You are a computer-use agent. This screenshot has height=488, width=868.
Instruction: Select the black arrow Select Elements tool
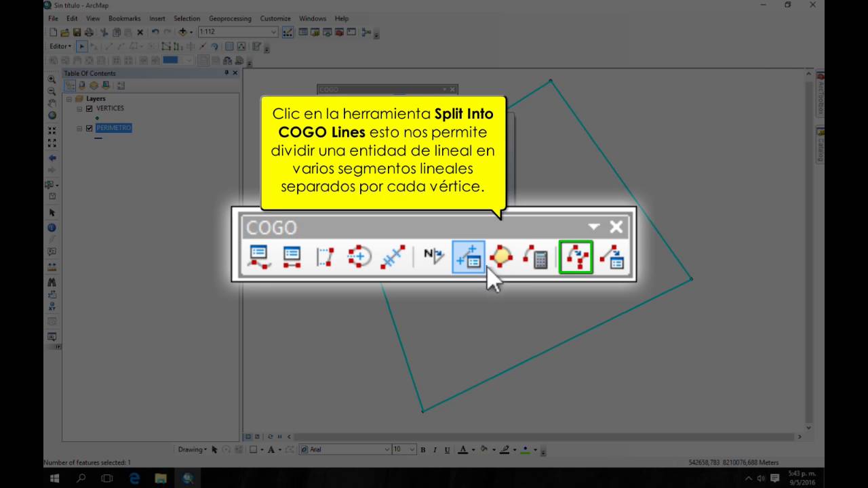pyautogui.click(x=52, y=213)
